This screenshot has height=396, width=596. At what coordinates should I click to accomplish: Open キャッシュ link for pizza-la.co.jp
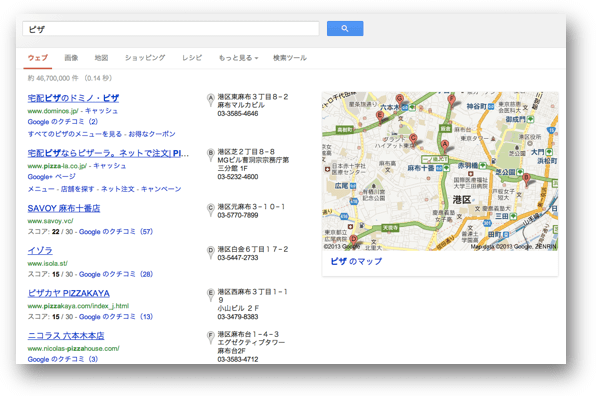pos(109,166)
